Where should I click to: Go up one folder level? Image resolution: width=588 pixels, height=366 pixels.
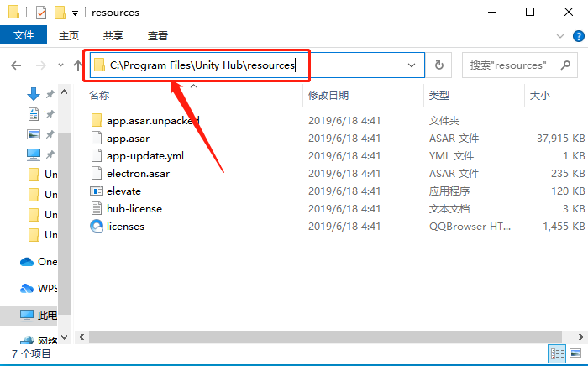pyautogui.click(x=77, y=65)
